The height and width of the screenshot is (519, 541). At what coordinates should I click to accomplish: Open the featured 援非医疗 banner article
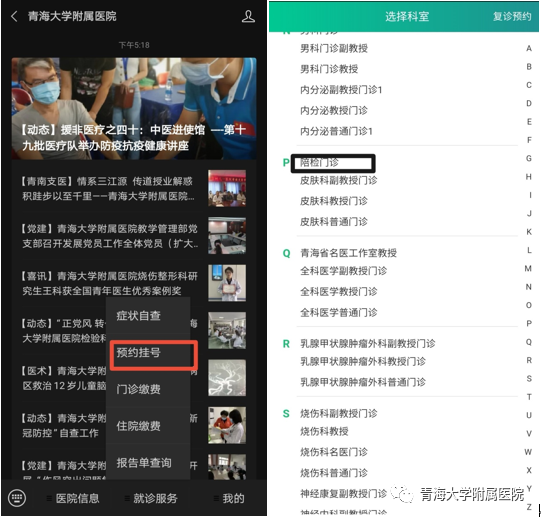click(134, 109)
